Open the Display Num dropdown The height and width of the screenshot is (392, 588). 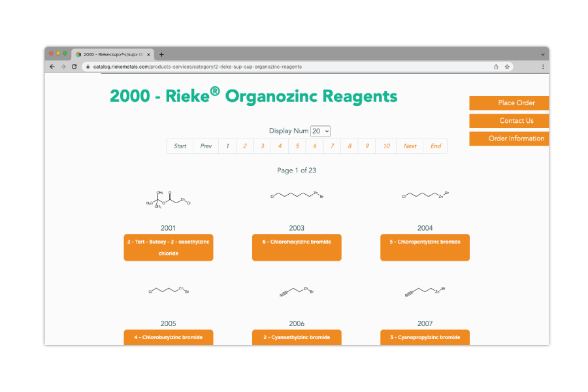click(x=320, y=131)
